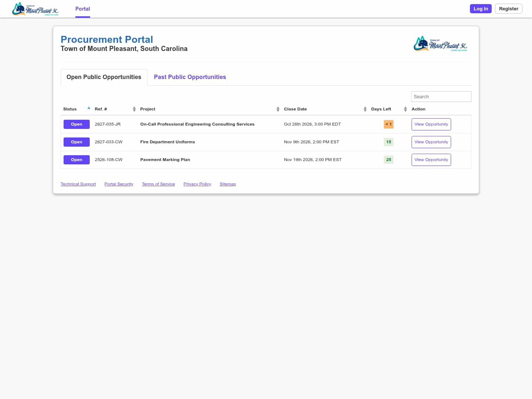Image resolution: width=532 pixels, height=399 pixels.
Task: View opportunity for On-Call Professional Engineering Consulting
Action: pos(431,125)
